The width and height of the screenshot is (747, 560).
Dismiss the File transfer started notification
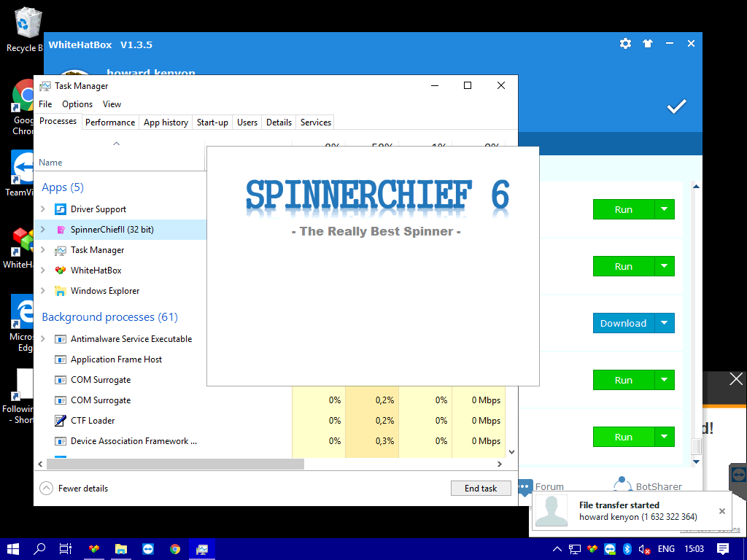[x=722, y=511]
